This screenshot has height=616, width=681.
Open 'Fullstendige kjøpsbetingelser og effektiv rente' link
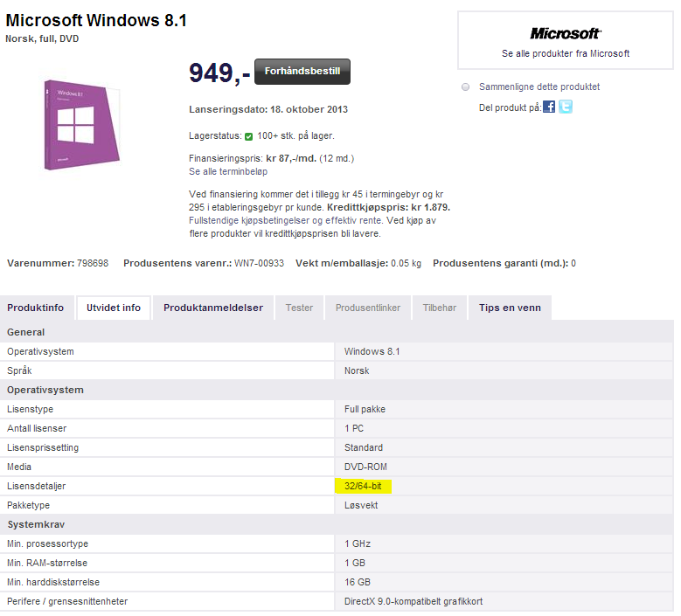286,220
